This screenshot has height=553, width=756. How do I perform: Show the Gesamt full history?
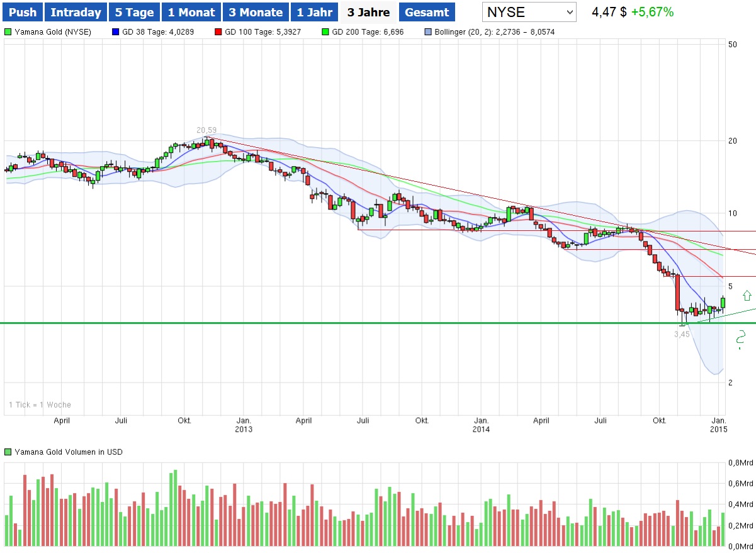pos(427,12)
